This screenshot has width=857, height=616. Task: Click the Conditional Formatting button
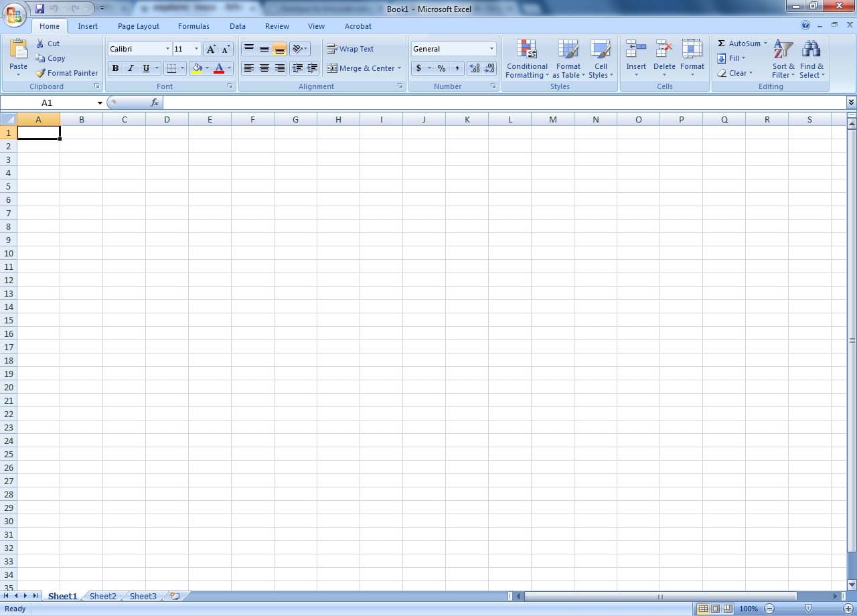[x=526, y=59]
